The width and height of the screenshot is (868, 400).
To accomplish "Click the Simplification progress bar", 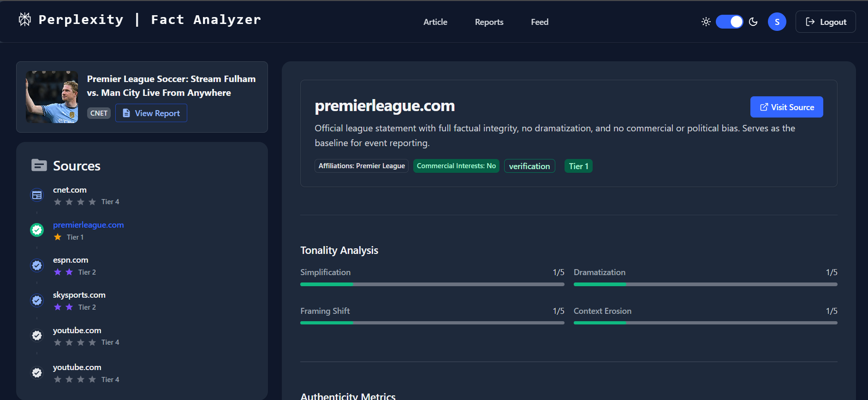I will pos(432,284).
